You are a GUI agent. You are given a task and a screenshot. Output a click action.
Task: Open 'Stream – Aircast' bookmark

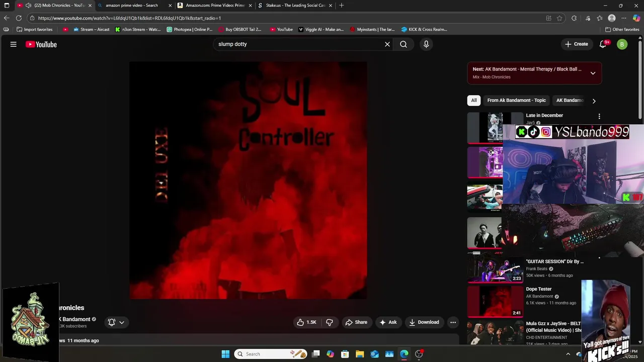(x=91, y=30)
